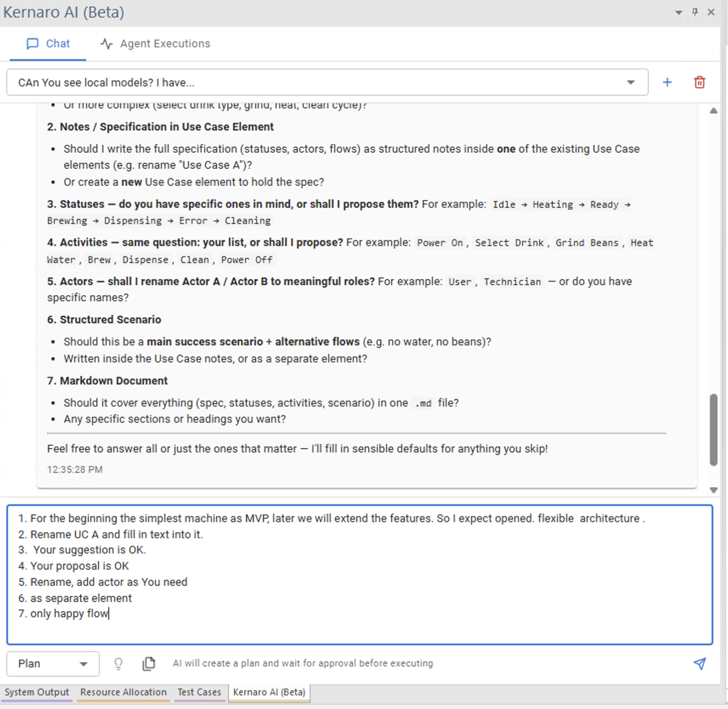Click the 'Written inside the Use Case notes' bullet
This screenshot has width=728, height=709.
215,359
